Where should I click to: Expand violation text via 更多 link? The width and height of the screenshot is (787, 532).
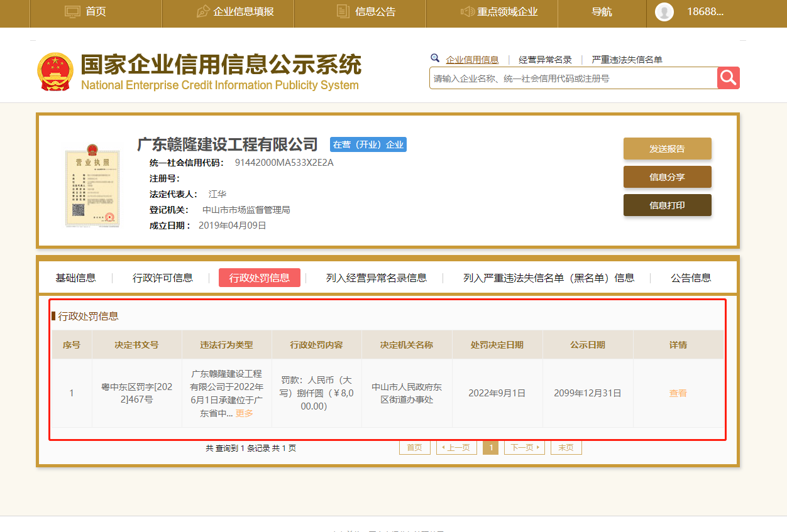tap(245, 413)
